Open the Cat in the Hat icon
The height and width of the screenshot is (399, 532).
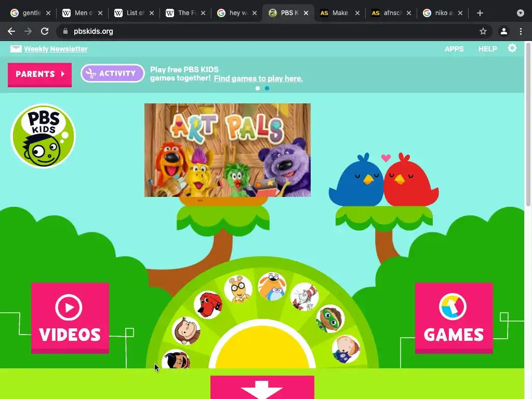click(304, 297)
